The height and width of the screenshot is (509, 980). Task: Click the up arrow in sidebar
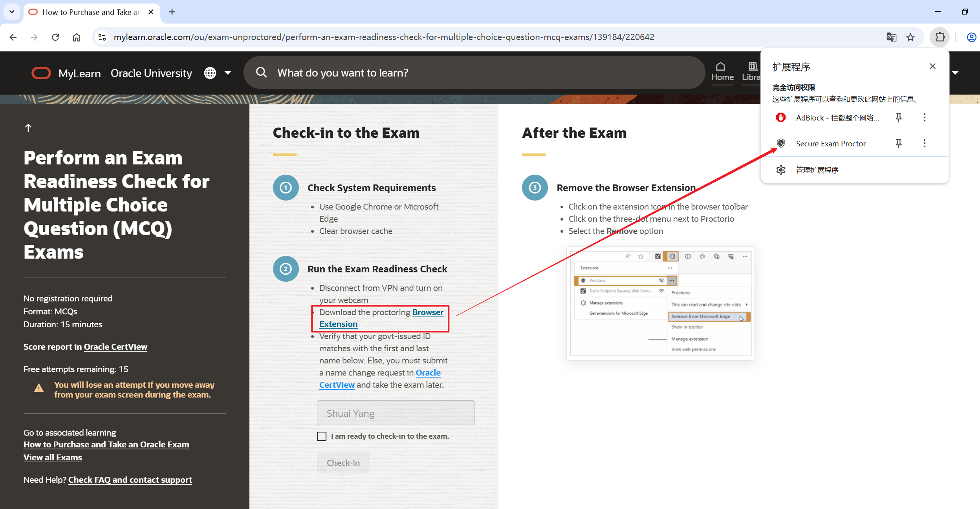coord(28,128)
